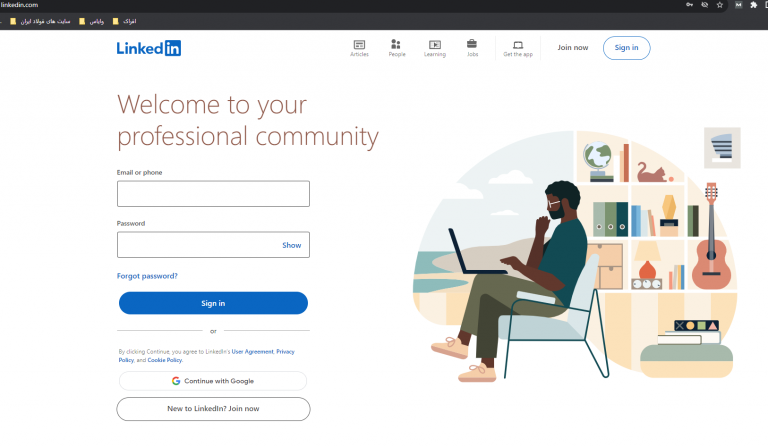Click the outlined Sign in header button
The image size is (768, 447).
pyautogui.click(x=626, y=48)
